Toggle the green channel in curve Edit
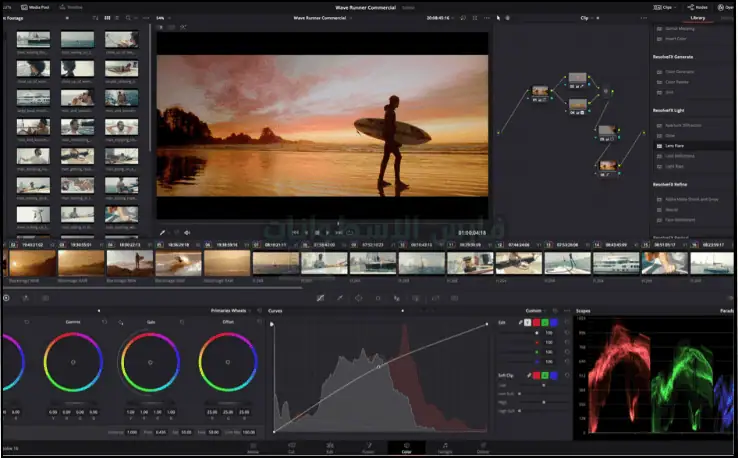738x458 pixels. 545,322
